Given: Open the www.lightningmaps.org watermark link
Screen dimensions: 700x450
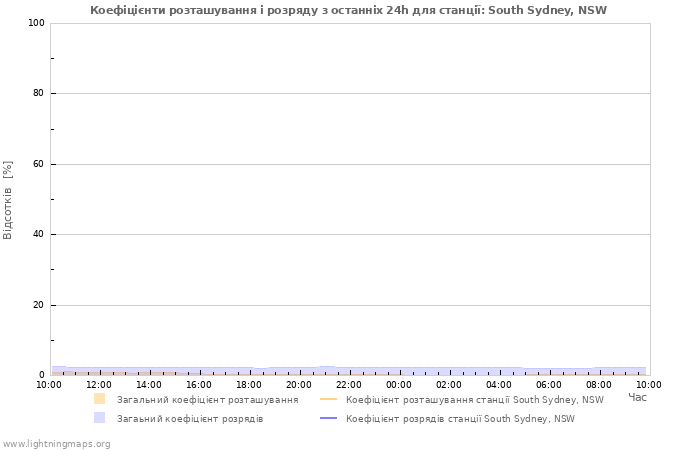Looking at the screenshot, I should [57, 444].
